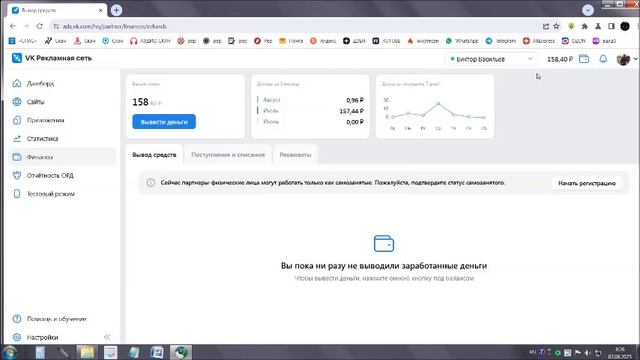Open the Почта bookmark
The image size is (640, 360).
(291, 41)
